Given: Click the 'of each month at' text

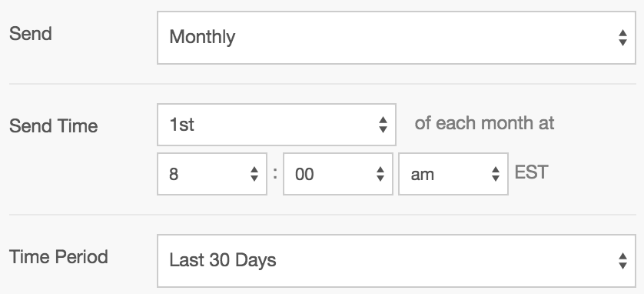Looking at the screenshot, I should click(484, 123).
